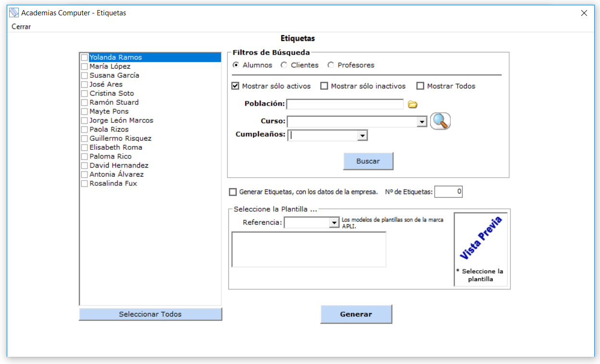Screen dimensions: 600x364
Task: Click the Buscar button
Action: tap(368, 161)
